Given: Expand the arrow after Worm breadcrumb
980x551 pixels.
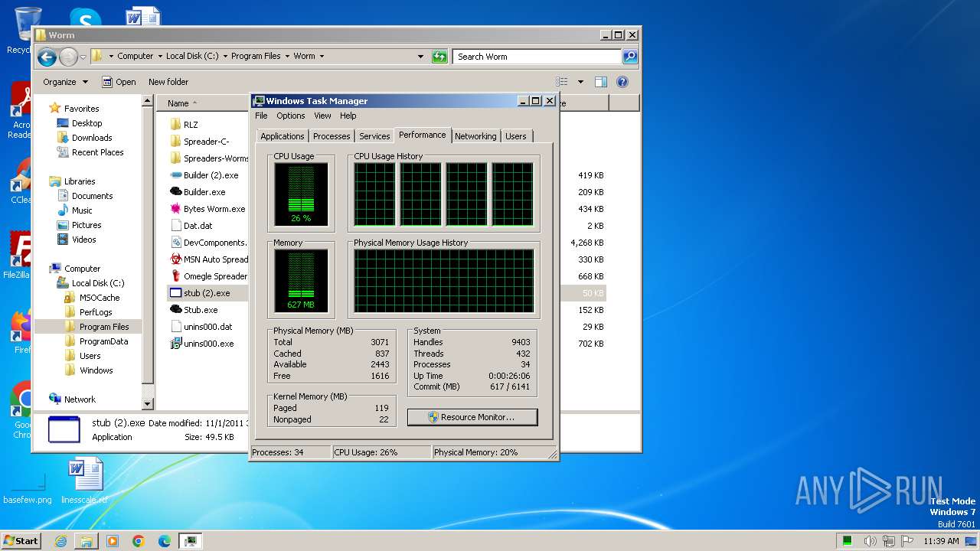Looking at the screenshot, I should click(322, 56).
